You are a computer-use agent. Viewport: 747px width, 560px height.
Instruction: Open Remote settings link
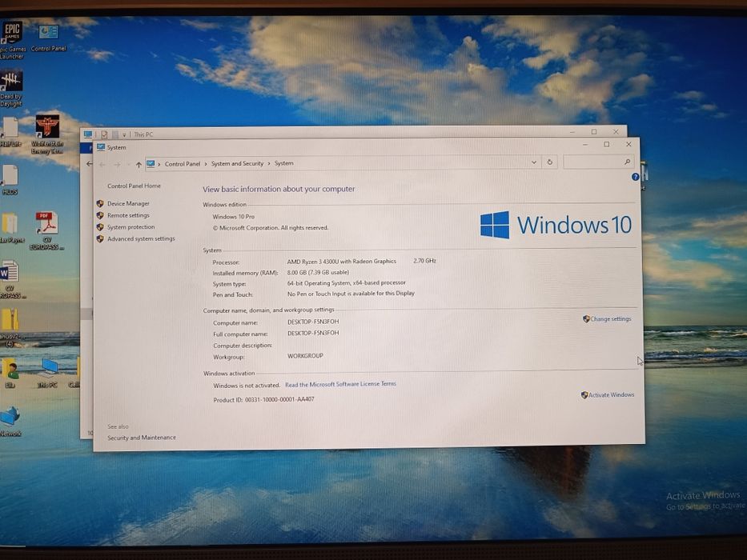(x=128, y=215)
